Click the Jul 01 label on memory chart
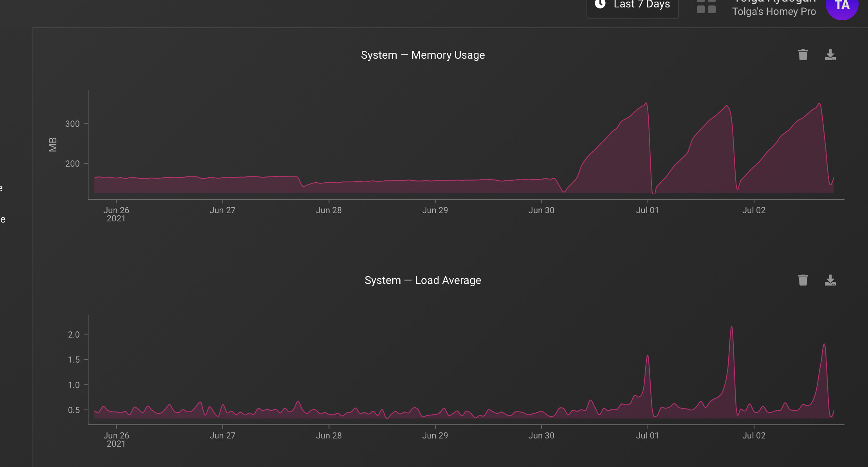The width and height of the screenshot is (868, 467). (x=647, y=210)
